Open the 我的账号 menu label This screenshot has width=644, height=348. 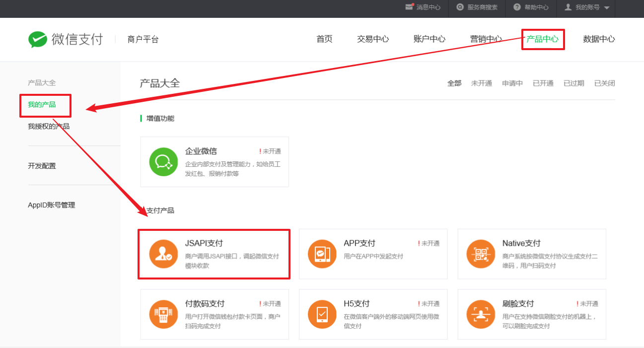pos(587,7)
